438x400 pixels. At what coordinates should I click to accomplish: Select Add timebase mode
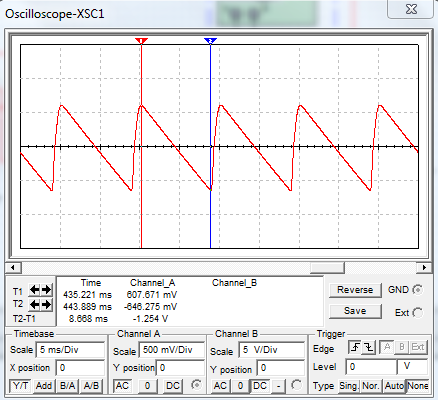44,386
